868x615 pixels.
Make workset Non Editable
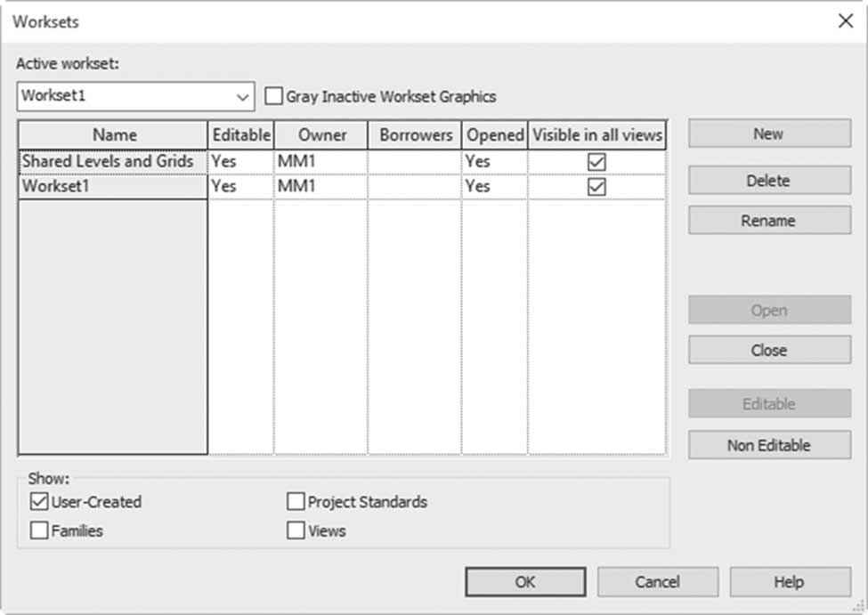[769, 445]
